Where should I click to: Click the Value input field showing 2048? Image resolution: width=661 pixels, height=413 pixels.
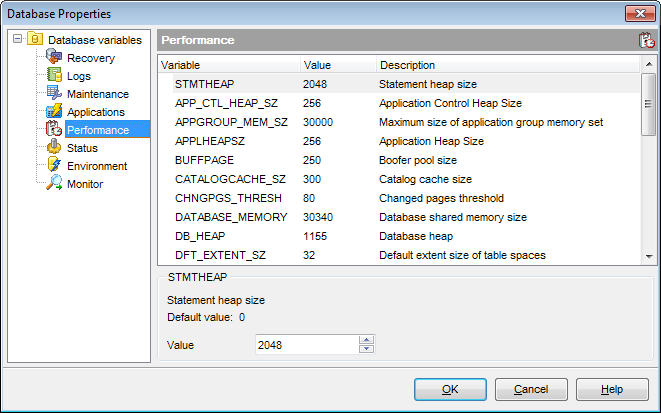tap(305, 345)
